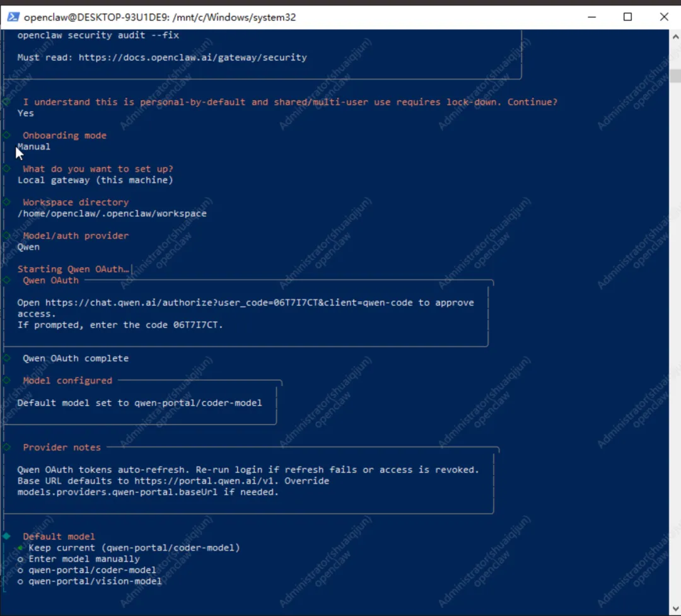Click the vertical scrollbar thumb
Image resolution: width=681 pixels, height=616 pixels.
(675, 76)
